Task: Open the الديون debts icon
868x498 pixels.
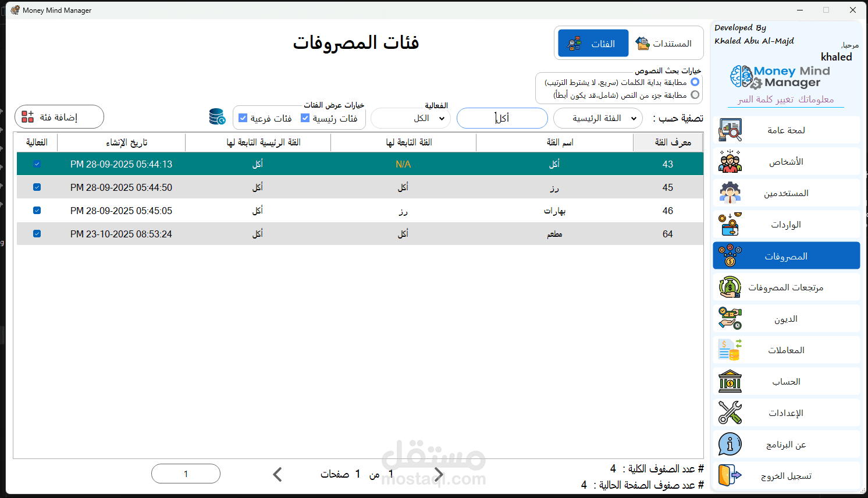Action: [x=730, y=318]
